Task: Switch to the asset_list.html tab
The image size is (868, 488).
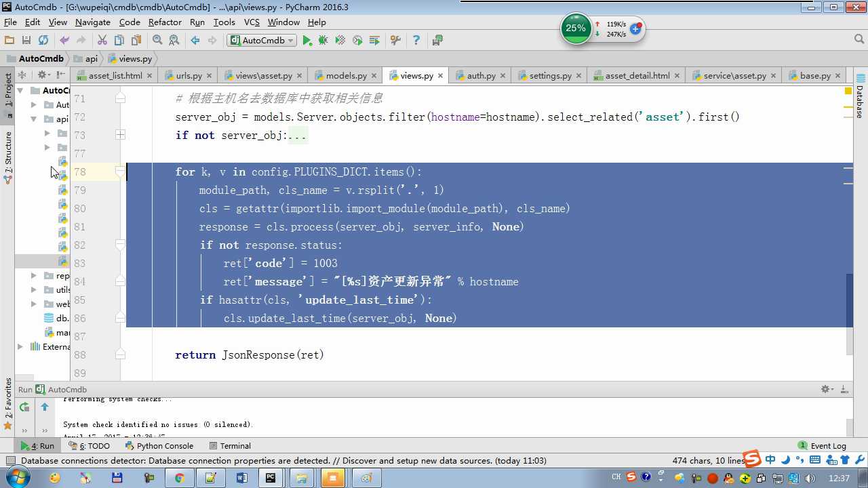Action: pyautogui.click(x=115, y=76)
